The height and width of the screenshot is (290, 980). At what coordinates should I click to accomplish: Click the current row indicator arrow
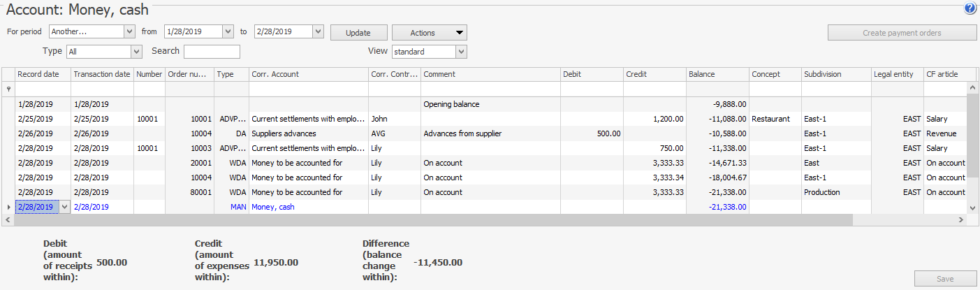[8, 207]
